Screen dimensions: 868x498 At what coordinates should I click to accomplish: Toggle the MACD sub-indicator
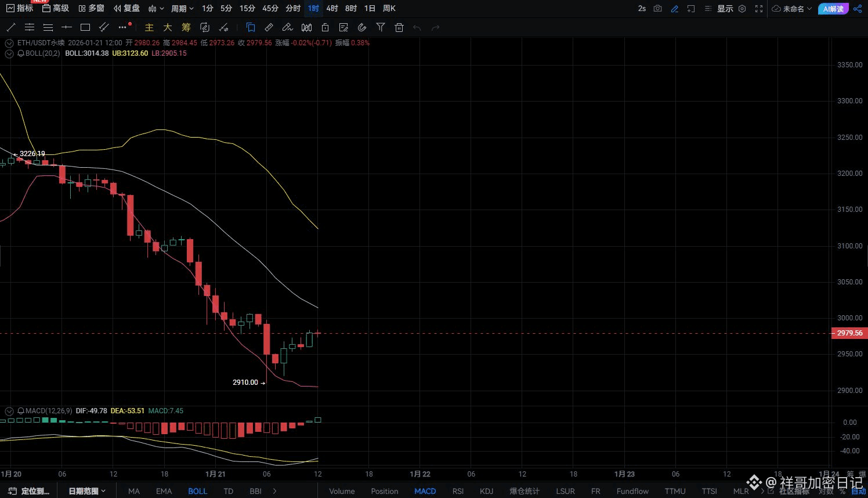425,491
